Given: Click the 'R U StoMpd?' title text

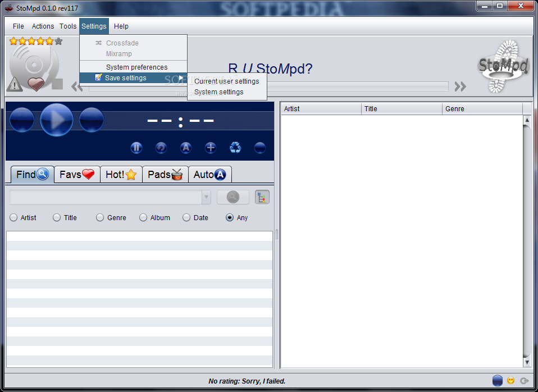Looking at the screenshot, I should coord(270,69).
